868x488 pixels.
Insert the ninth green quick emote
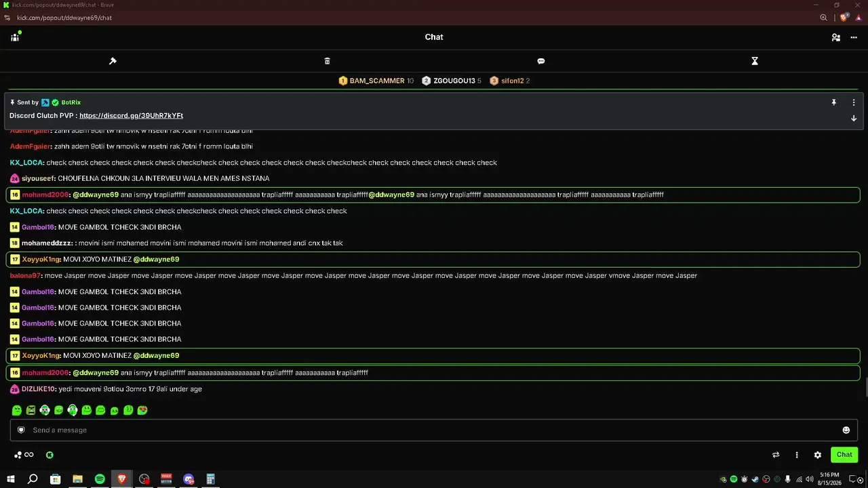point(128,410)
